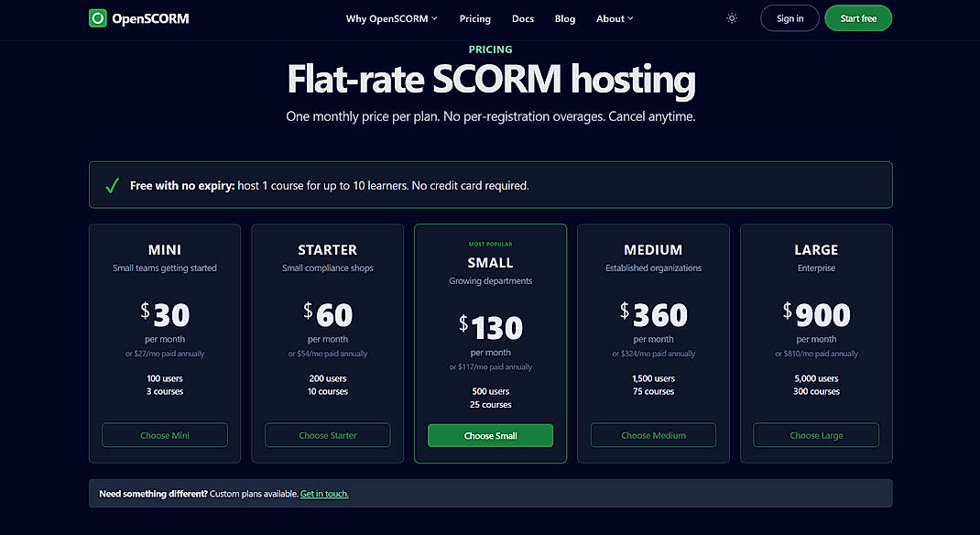Click 'Small teams getting started' subtitle
The image size is (980, 535).
coord(164,268)
